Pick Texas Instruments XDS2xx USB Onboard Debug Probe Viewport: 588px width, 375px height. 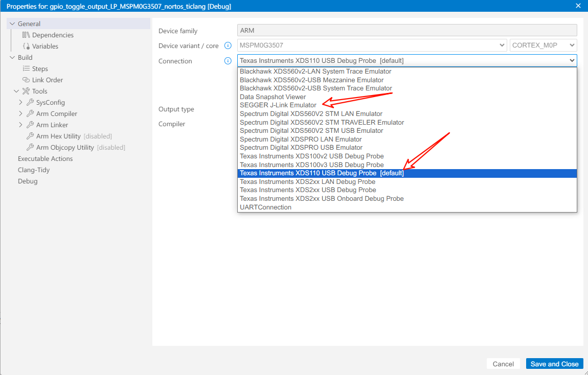coord(407,199)
